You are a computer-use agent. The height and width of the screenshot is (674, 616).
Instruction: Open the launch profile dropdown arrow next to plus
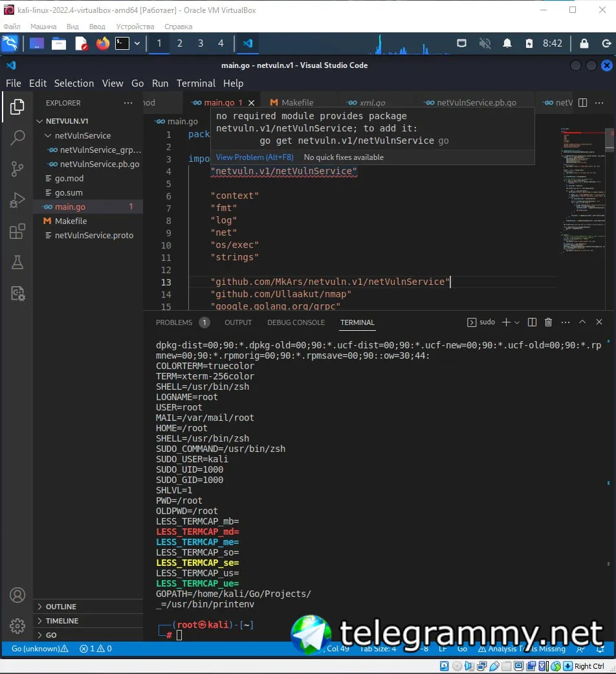coord(517,322)
